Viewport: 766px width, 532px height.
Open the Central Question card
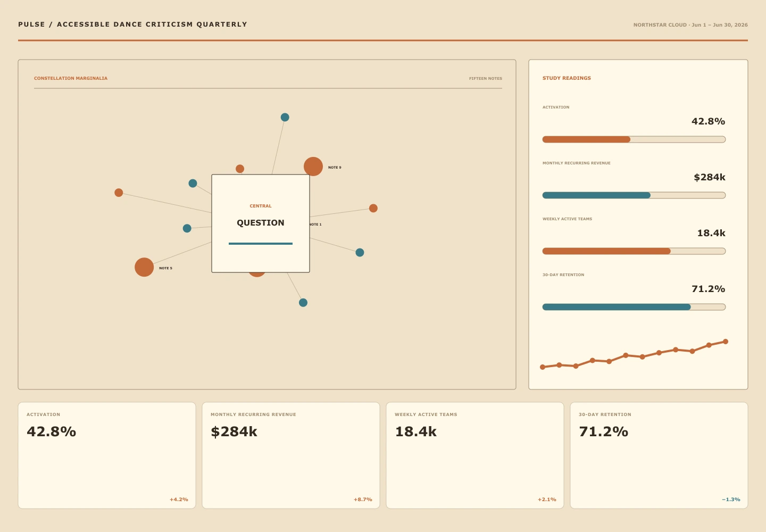[261, 223]
